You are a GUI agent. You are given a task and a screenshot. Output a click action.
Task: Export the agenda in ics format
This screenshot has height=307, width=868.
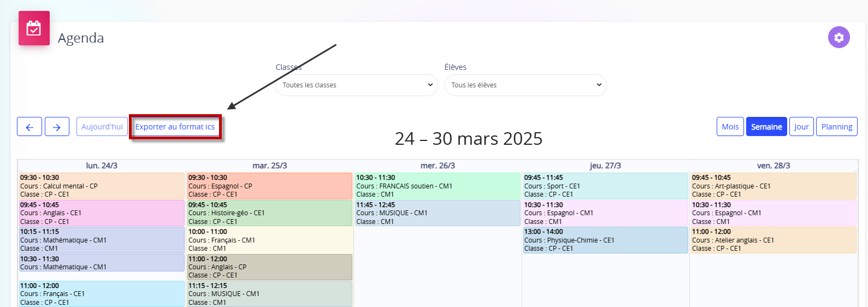point(175,127)
